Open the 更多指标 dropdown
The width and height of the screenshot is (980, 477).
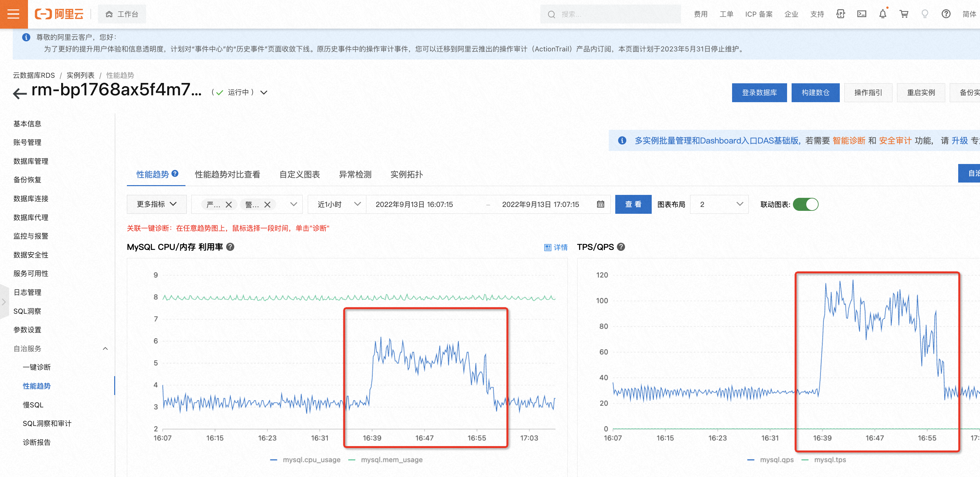(157, 204)
